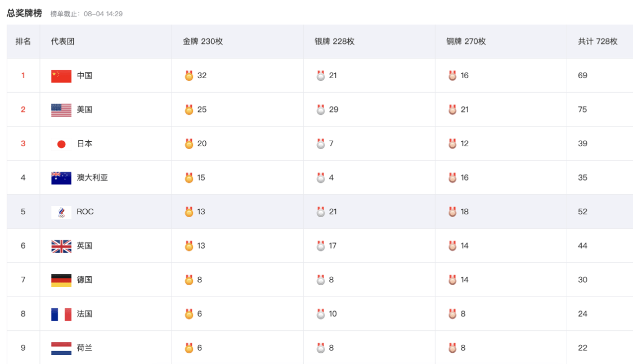Click the Germany flag icon
The image size is (633, 364).
tap(61, 280)
